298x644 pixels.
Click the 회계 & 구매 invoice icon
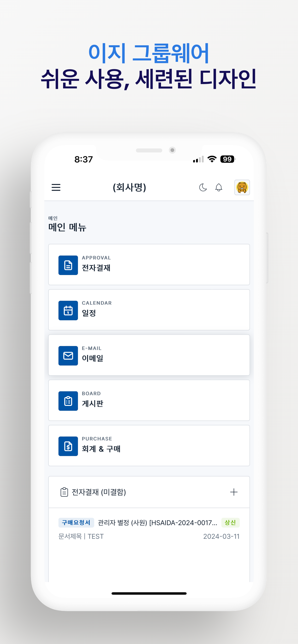[68, 446]
